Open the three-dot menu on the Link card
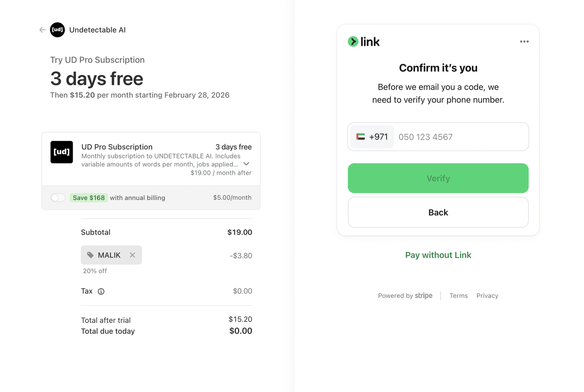The image size is (584, 392). click(x=524, y=42)
